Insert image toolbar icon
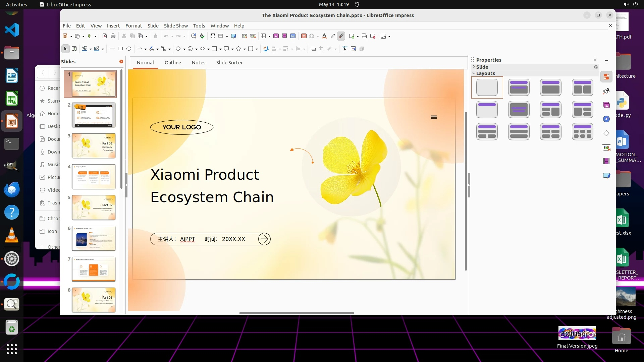The image size is (644, 362). click(x=276, y=36)
